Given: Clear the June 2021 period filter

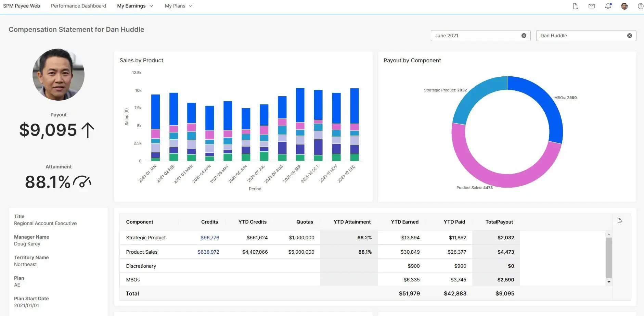Looking at the screenshot, I should click(x=524, y=36).
